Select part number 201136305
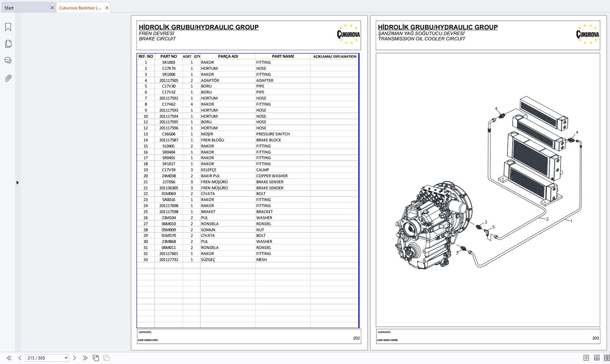Screen dimensions: 610x364 point(169,188)
